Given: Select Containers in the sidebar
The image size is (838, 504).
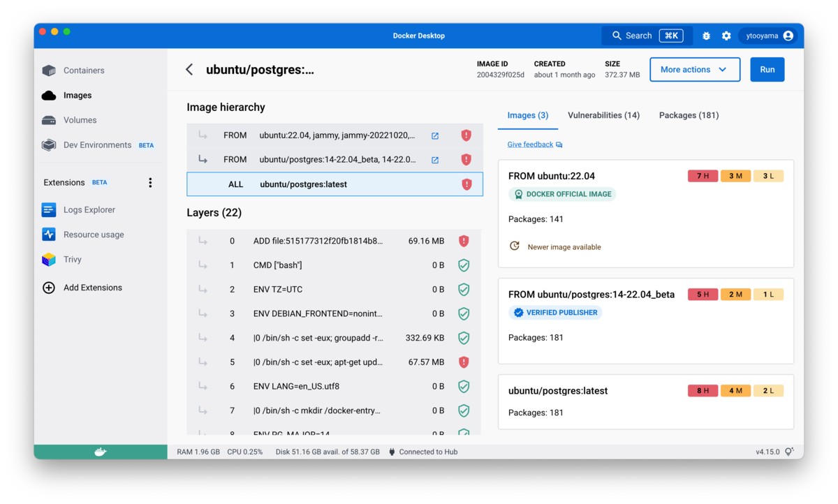Looking at the screenshot, I should click(84, 71).
